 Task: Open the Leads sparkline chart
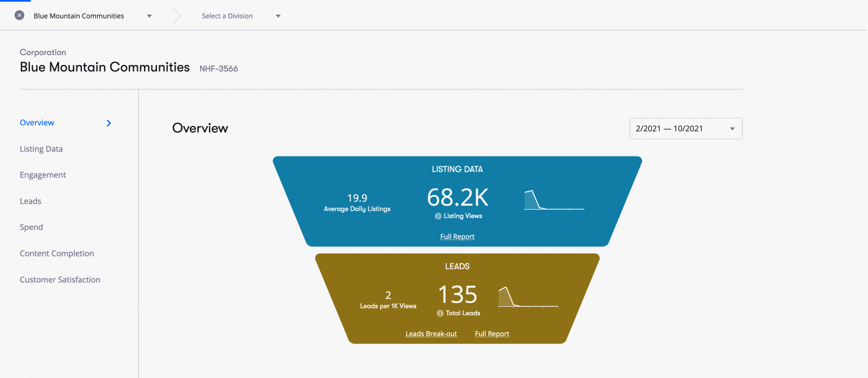point(527,297)
